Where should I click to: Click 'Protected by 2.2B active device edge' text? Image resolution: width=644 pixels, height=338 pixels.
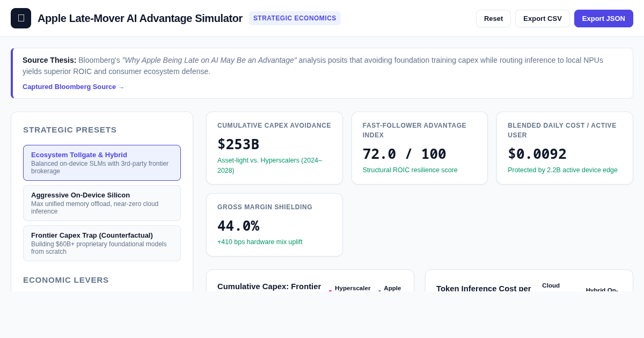pyautogui.click(x=562, y=170)
